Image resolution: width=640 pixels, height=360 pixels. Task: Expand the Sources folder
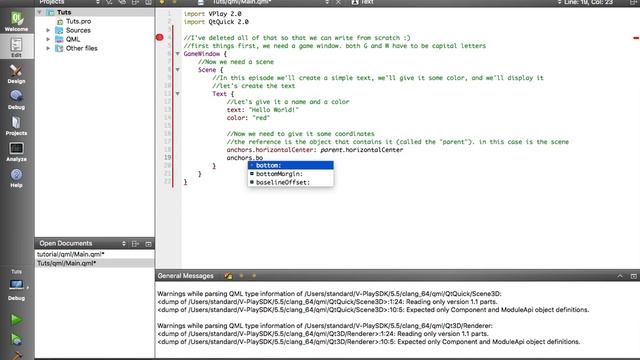point(48,30)
